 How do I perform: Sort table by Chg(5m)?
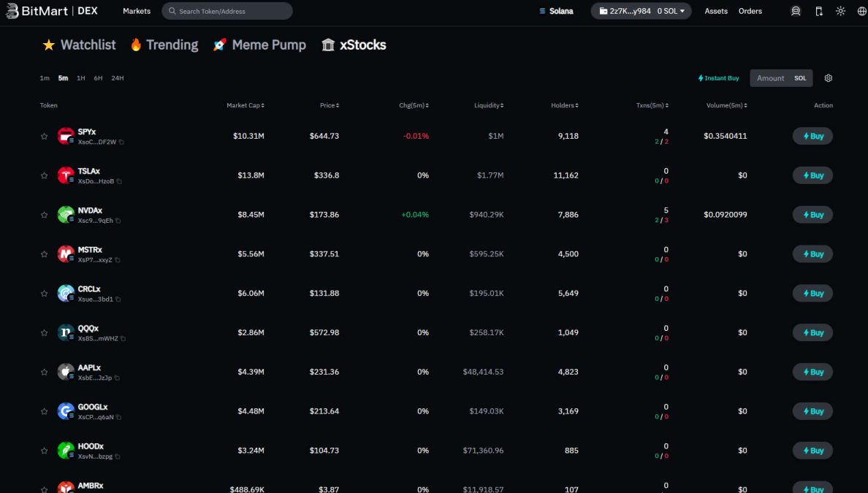414,105
